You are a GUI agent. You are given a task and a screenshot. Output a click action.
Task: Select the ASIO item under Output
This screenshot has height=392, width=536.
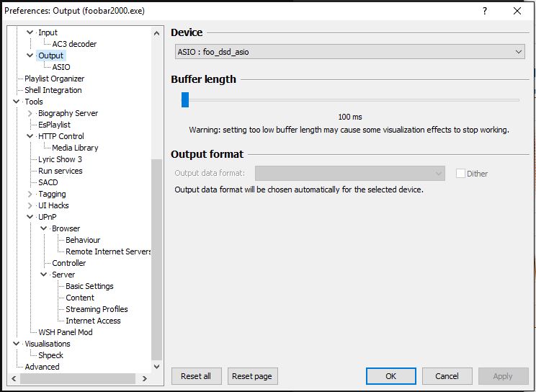point(61,67)
